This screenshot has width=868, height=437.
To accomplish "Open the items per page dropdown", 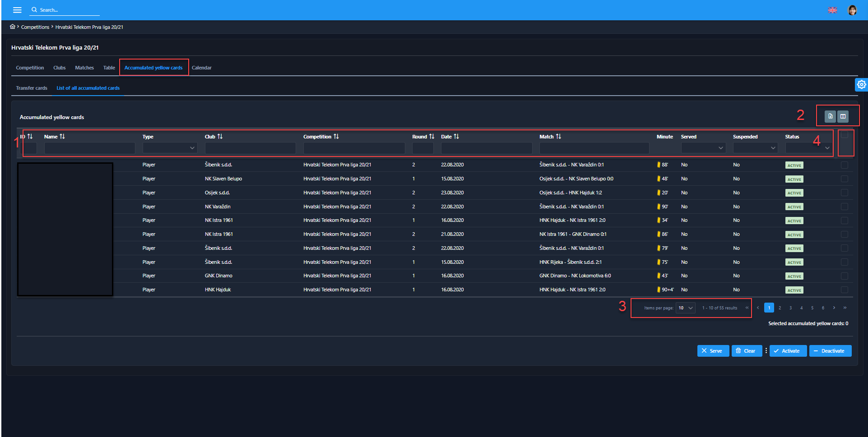I will 685,308.
